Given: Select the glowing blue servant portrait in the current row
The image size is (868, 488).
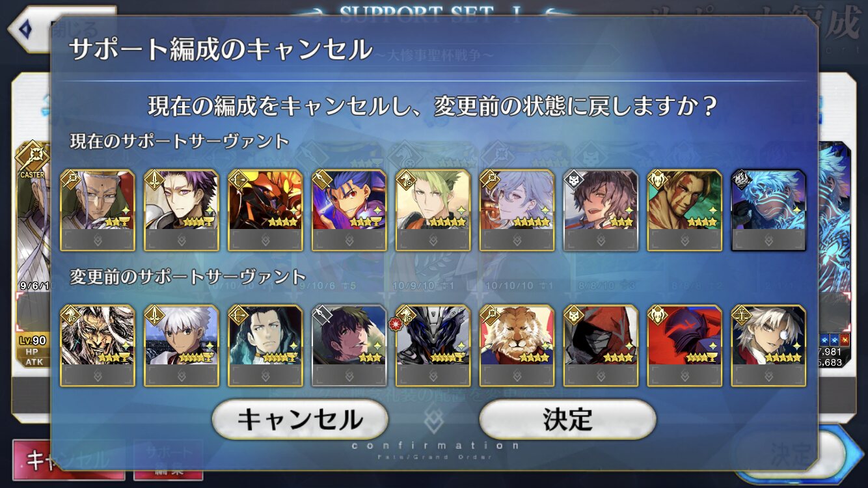Looking at the screenshot, I should click(769, 211).
